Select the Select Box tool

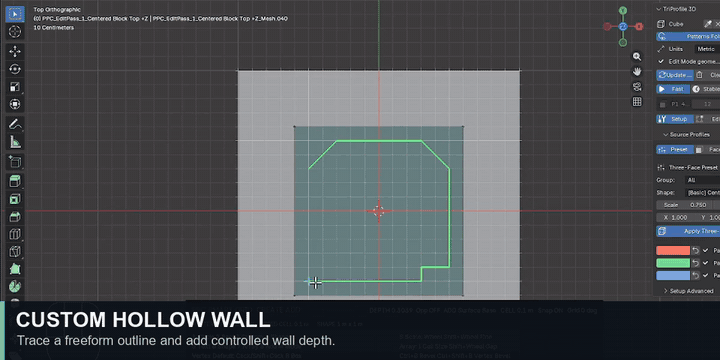click(x=15, y=14)
